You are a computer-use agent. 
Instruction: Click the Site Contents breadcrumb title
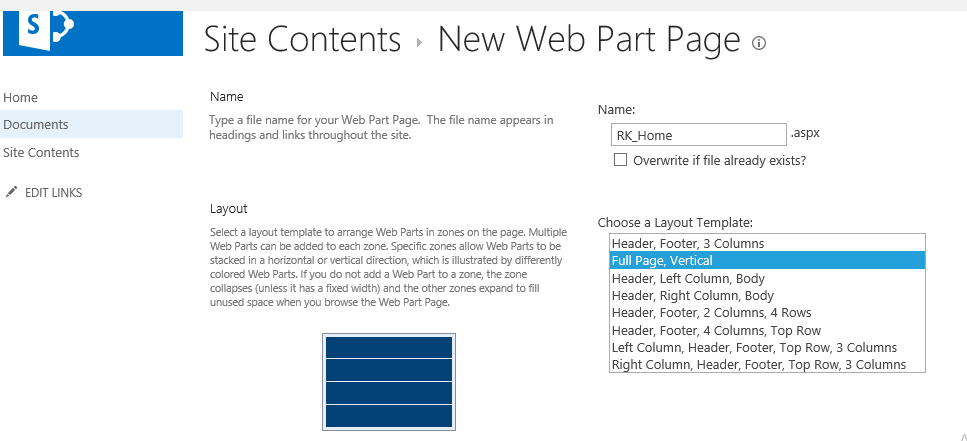302,40
